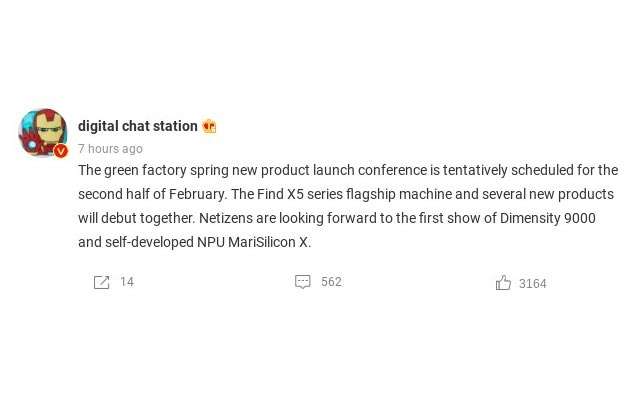This screenshot has height=400, width=640.
Task: Click the words "green factory" in the post
Action: (144, 170)
